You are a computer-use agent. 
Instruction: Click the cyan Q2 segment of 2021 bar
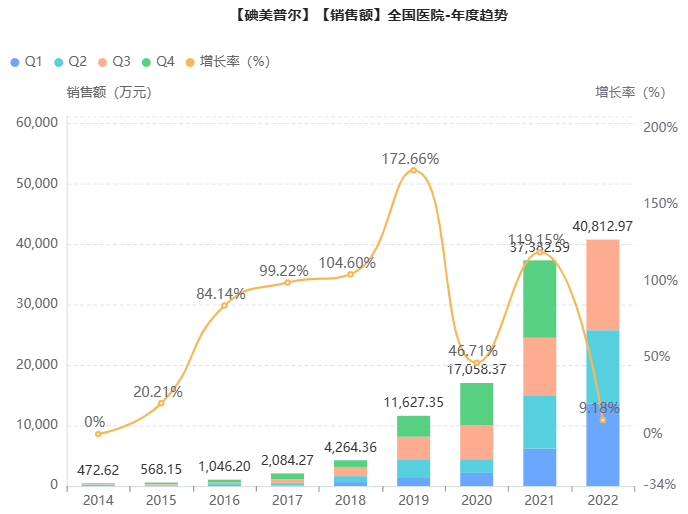tap(540, 422)
